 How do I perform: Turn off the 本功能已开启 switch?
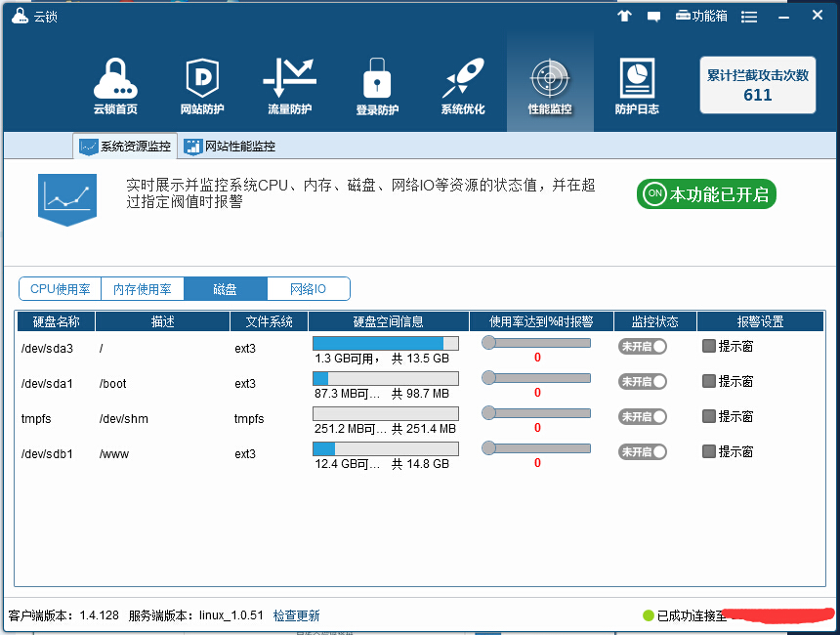pyautogui.click(x=707, y=193)
